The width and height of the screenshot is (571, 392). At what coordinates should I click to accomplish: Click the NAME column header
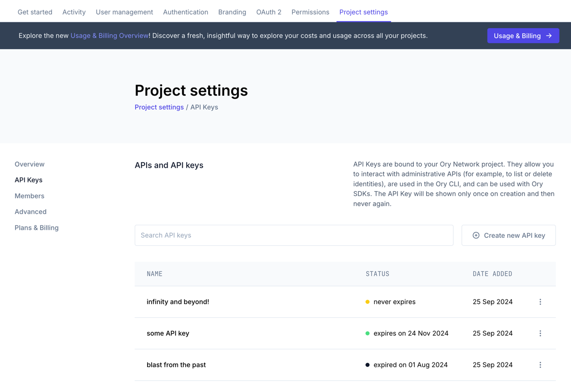155,274
